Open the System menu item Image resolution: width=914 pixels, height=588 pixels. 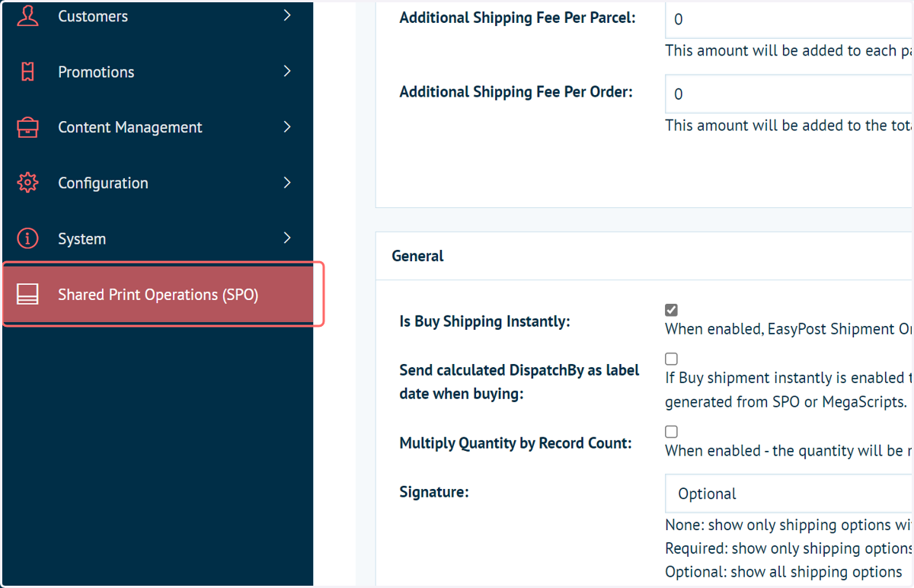[x=157, y=238]
